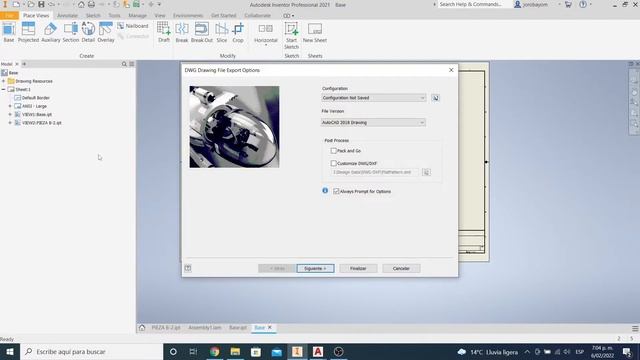The height and width of the screenshot is (360, 640).
Task: Switch to the Sketch ribbon tab
Action: [93, 16]
